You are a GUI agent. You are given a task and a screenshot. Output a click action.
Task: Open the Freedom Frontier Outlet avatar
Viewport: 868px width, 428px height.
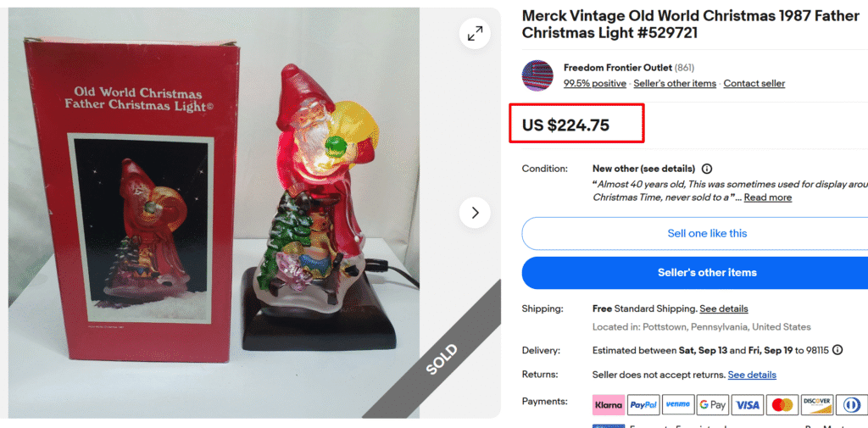pos(537,76)
